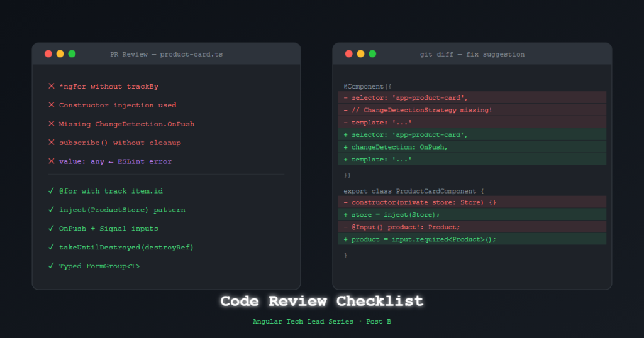Select the '- constructor(private store: Store) {}' line
The height and width of the screenshot is (338, 644).
[472, 202]
